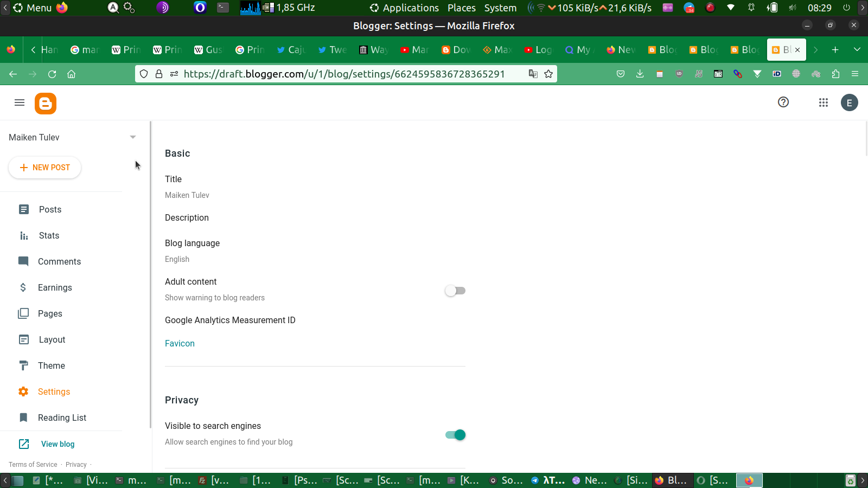Click the orange Blogger logo
This screenshot has height=488, width=868.
(46, 104)
